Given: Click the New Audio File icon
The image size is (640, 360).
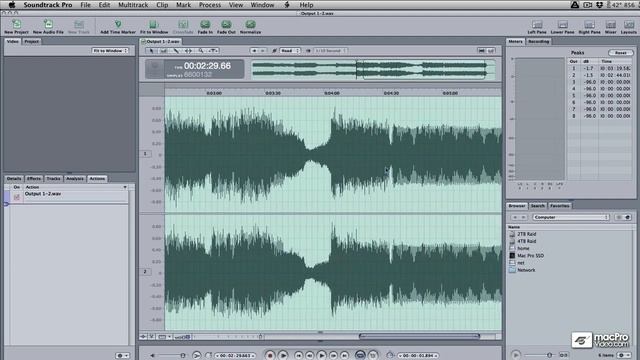Looking at the screenshot, I should (48, 24).
